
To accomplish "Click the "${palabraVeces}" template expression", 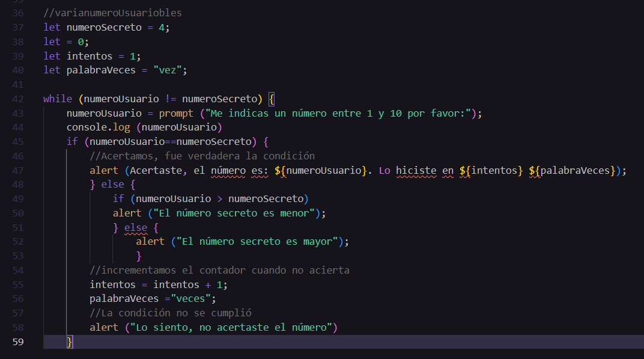I will pyautogui.click(x=572, y=171).
